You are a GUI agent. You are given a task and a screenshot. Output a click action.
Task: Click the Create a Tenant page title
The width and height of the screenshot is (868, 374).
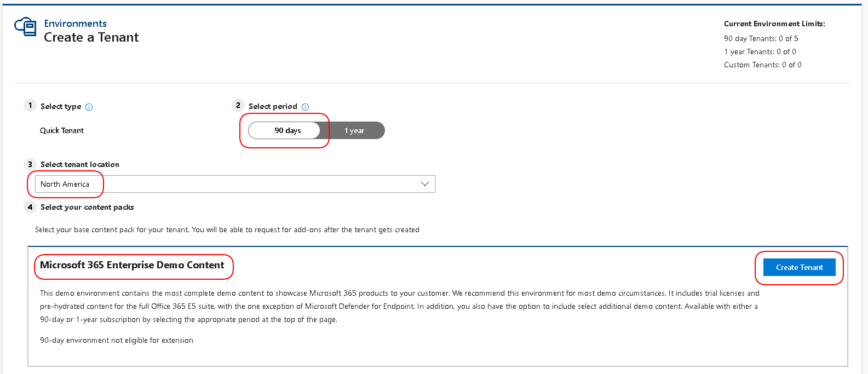coord(91,37)
